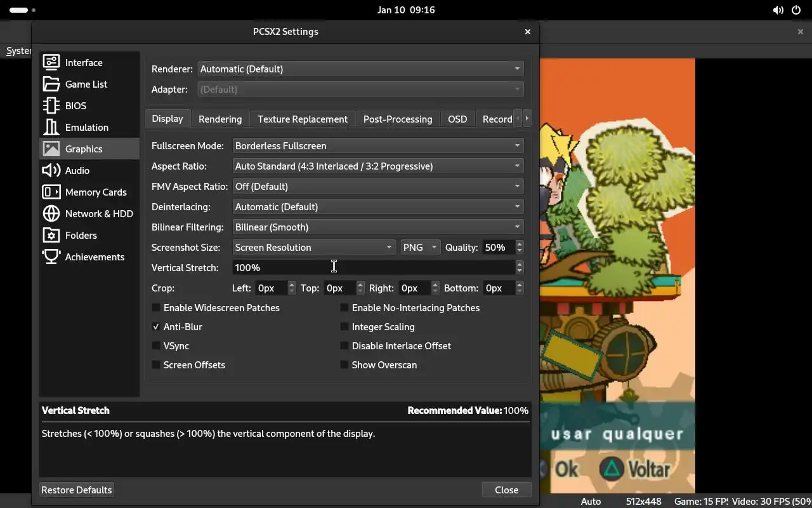Image resolution: width=812 pixels, height=508 pixels.
Task: Adjust the Vertical Stretch stepper arrows
Action: click(520, 267)
